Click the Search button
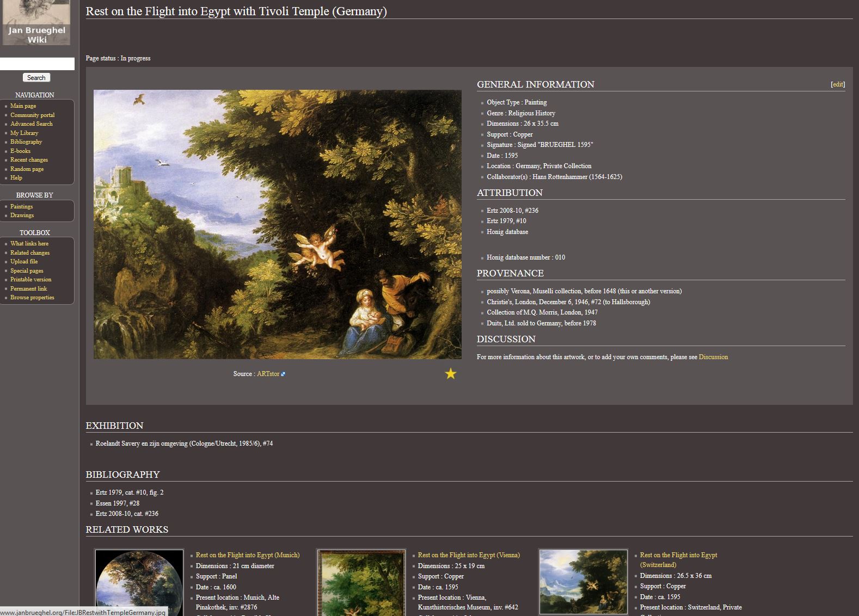The height and width of the screenshot is (616, 859). pyautogui.click(x=36, y=78)
